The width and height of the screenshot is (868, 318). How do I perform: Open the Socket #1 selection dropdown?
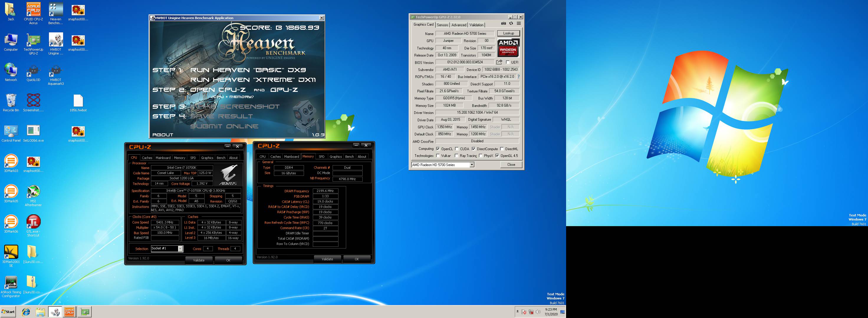click(180, 249)
